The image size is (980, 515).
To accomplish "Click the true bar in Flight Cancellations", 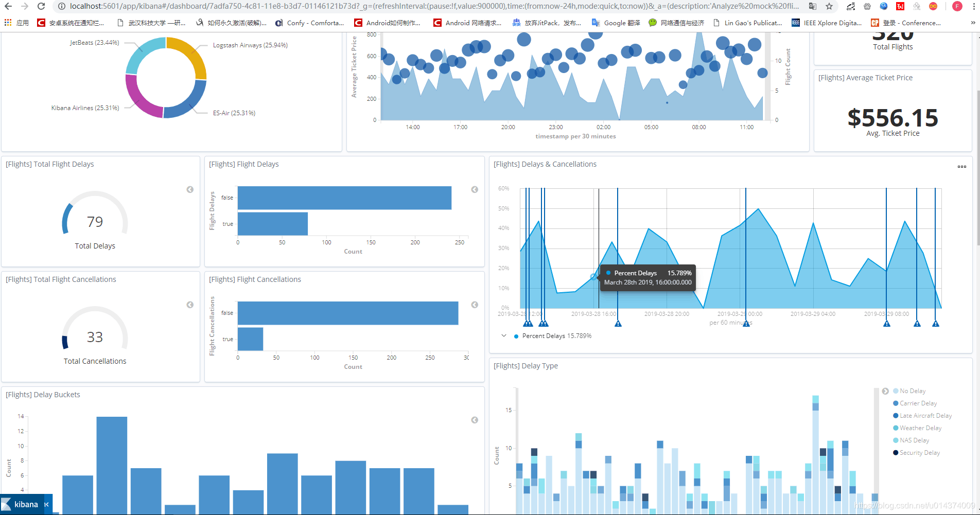I will [250, 339].
